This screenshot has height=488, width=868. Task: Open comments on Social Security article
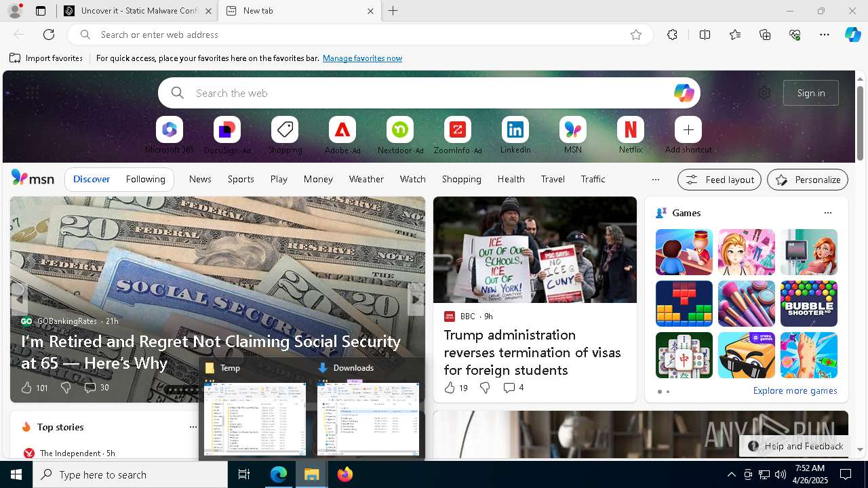point(96,388)
